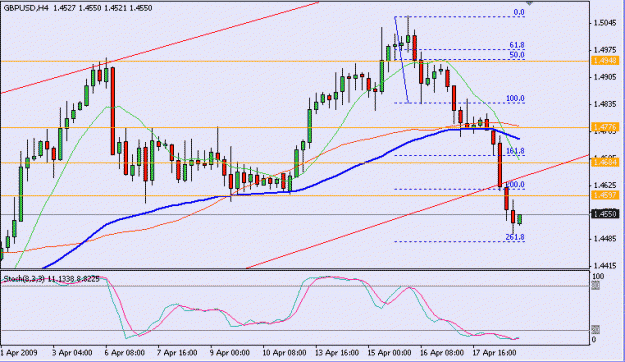Click the black 1.4550 current price tag
Image resolution: width=625 pixels, height=362 pixels.
tap(605, 214)
